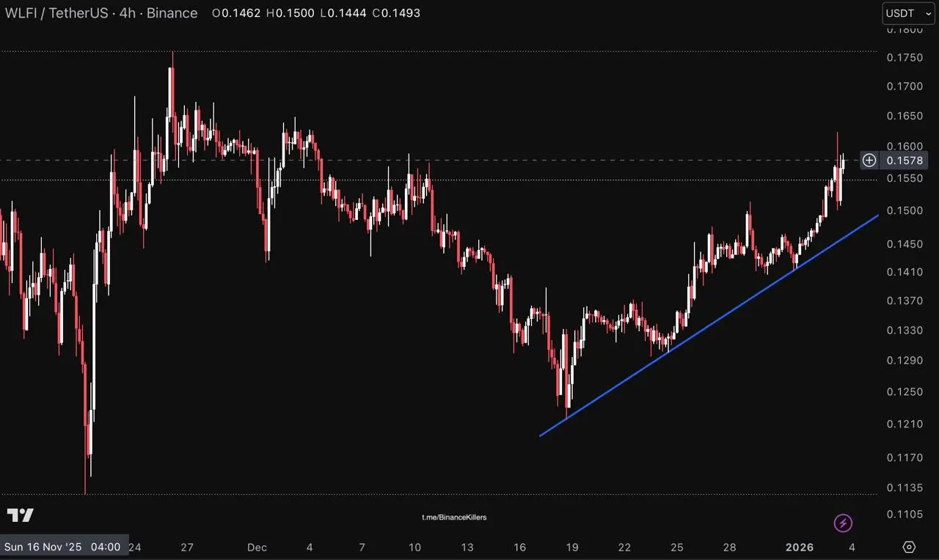Viewport: 939px width, 560px height.
Task: Click the 0.1105 price axis label
Action: 905,515
